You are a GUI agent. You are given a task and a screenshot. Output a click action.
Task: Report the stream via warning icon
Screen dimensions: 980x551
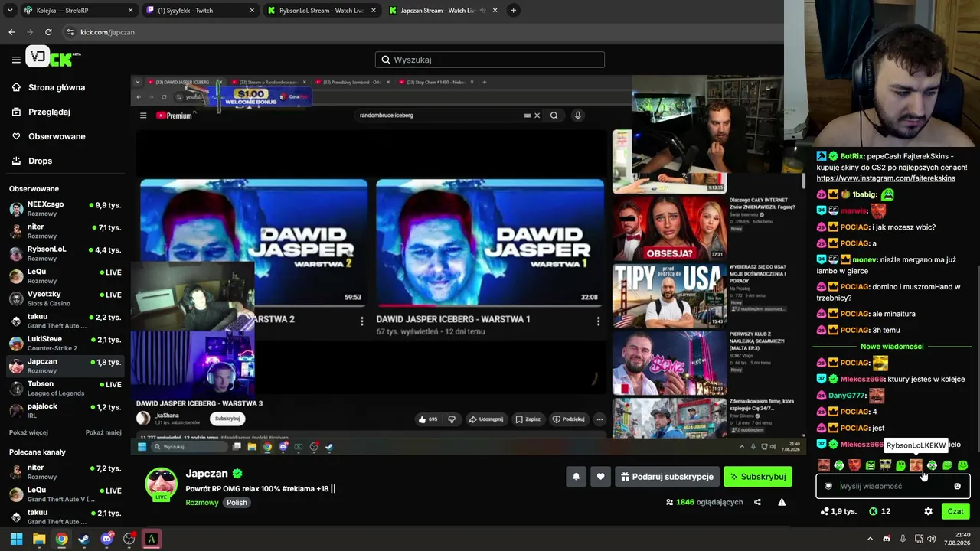coord(782,502)
